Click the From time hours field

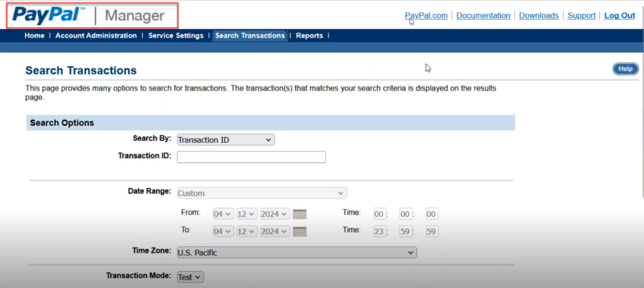pyautogui.click(x=379, y=214)
